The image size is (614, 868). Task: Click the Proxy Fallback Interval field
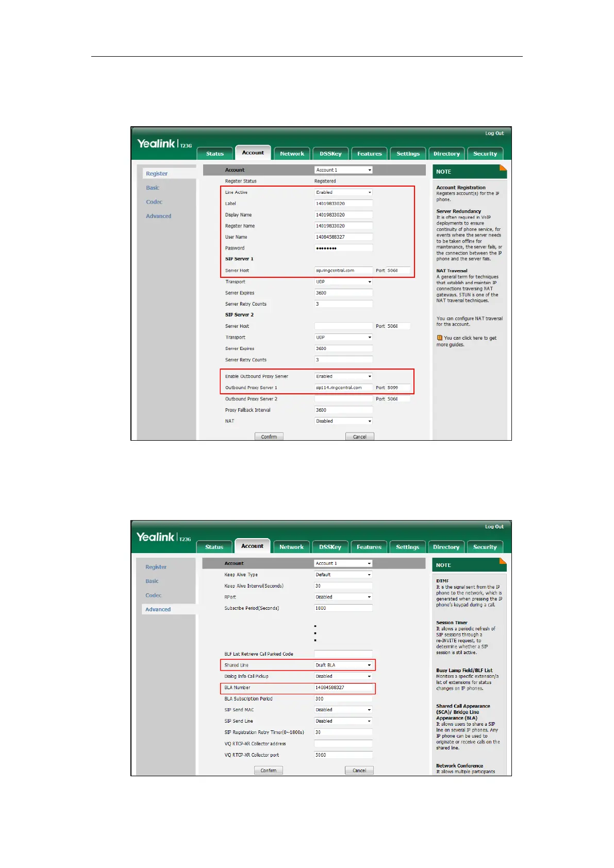click(343, 410)
